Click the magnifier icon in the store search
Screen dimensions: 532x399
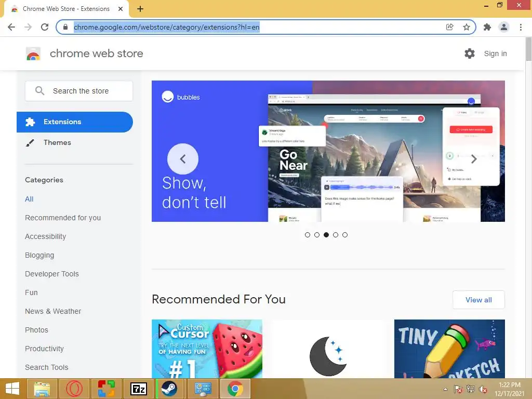coord(39,90)
